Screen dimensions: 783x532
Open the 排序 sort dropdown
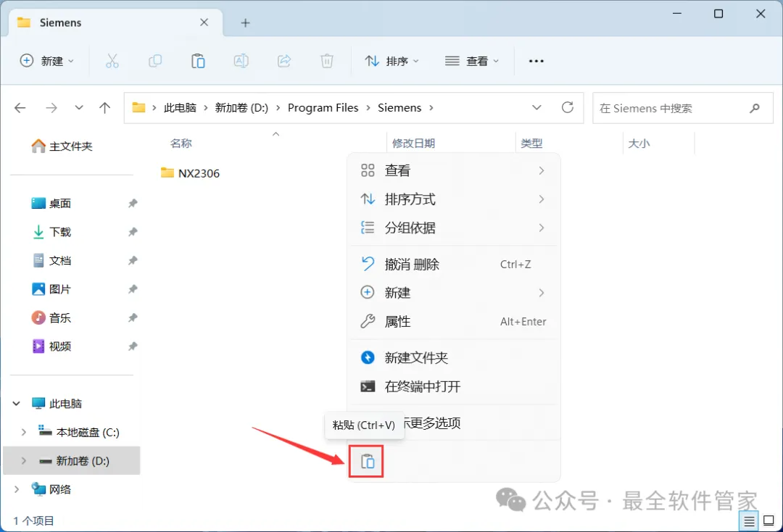392,61
